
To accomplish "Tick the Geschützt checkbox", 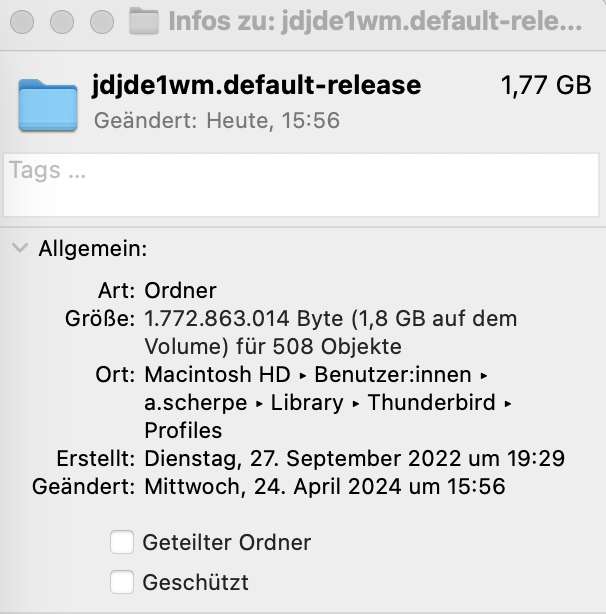I will point(122,582).
